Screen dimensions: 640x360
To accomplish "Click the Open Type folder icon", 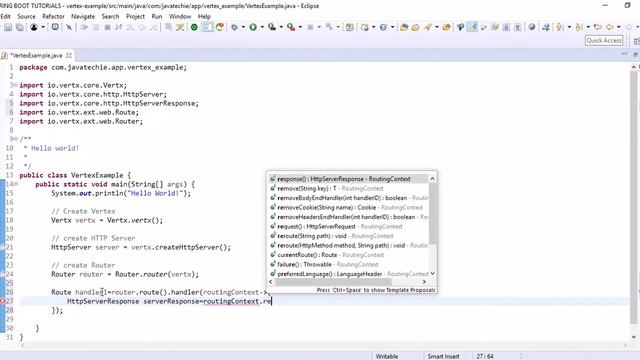I will coord(404,27).
